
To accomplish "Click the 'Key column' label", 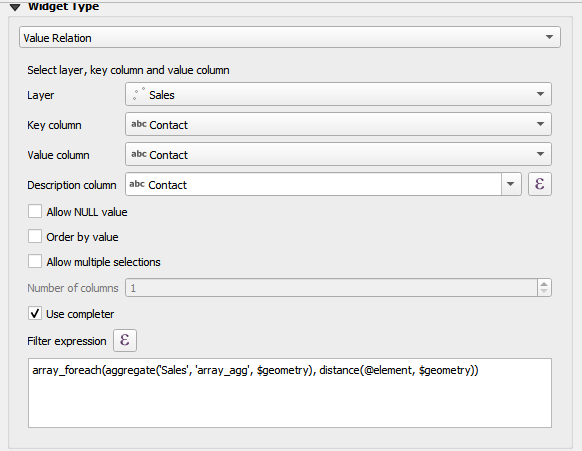I will [x=54, y=125].
